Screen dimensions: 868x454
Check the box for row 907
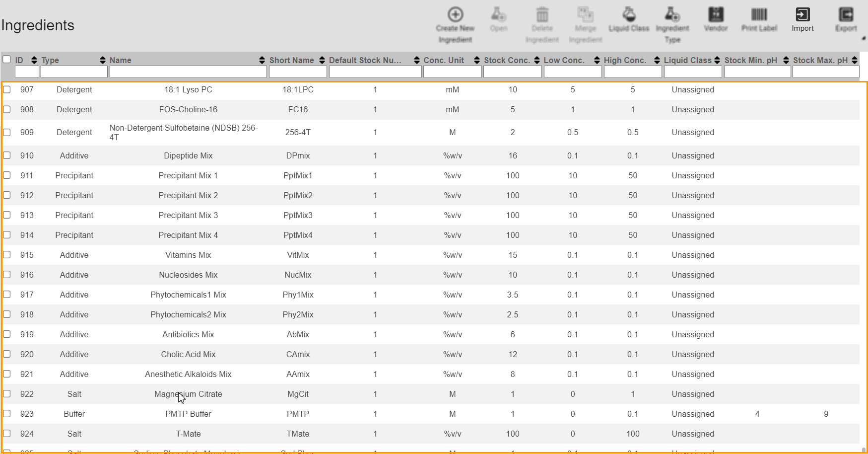point(7,89)
